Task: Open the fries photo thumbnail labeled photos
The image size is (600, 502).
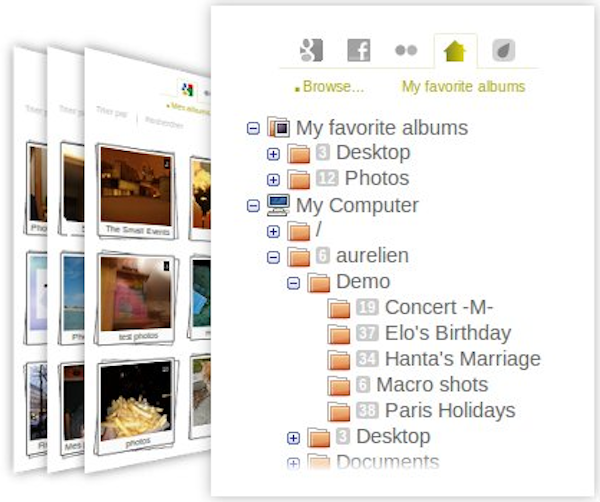Action: 136,406
